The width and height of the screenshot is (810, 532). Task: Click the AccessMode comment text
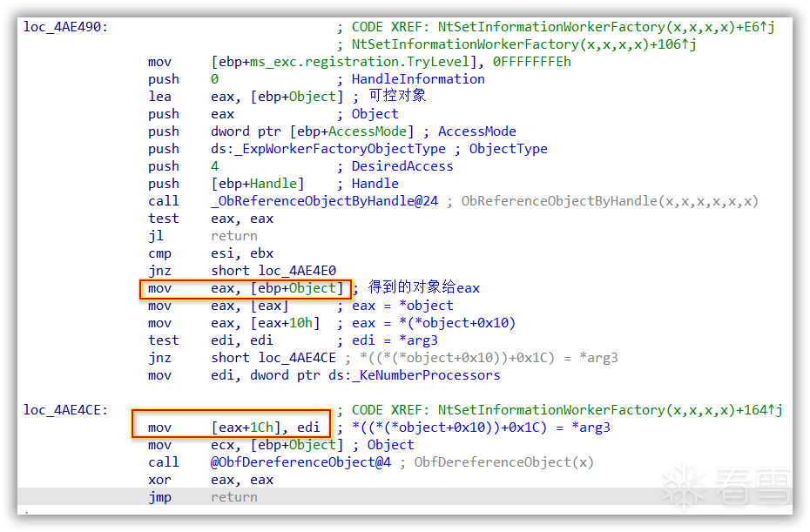point(476,131)
